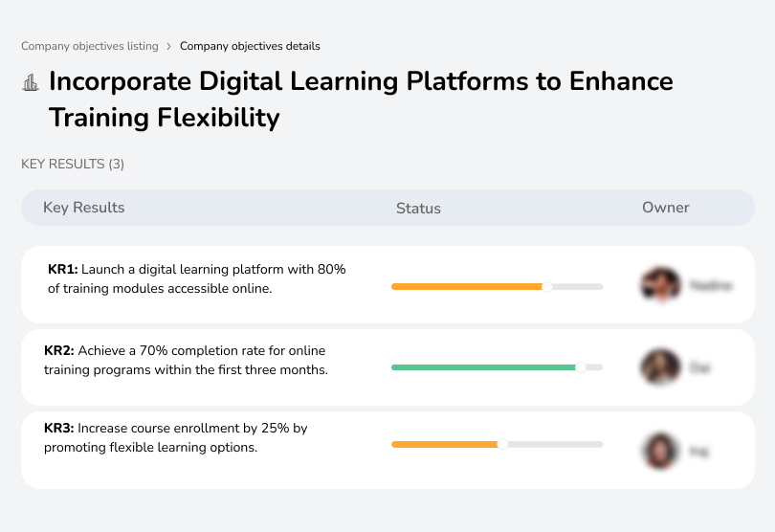This screenshot has height=532, width=775.
Task: Click the owner avatar in the KR3 row
Action: (660, 451)
